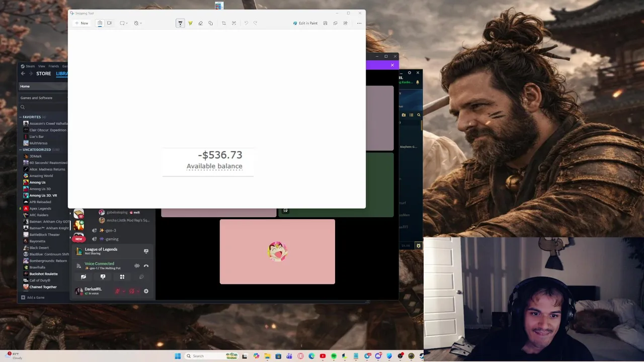Turn on camera in Discord voice panel
The image size is (644, 362).
click(x=84, y=277)
